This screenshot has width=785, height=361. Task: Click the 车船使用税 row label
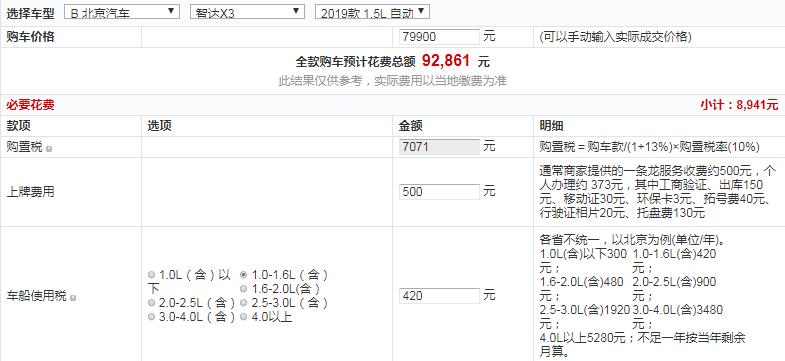tap(37, 296)
